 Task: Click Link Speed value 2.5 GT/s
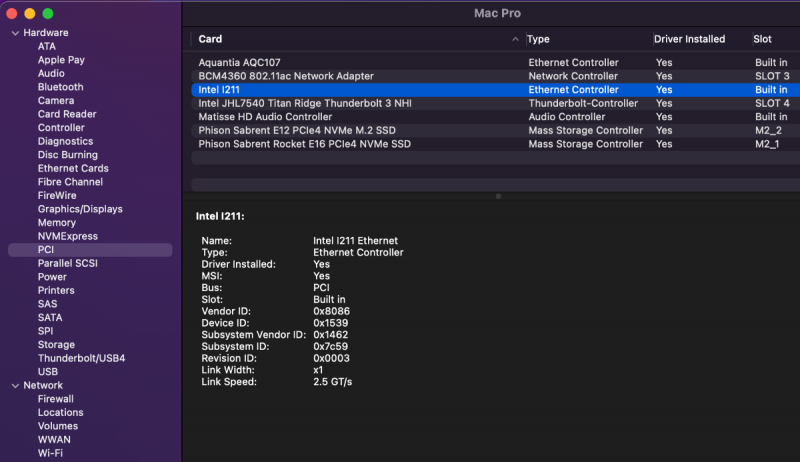333,381
